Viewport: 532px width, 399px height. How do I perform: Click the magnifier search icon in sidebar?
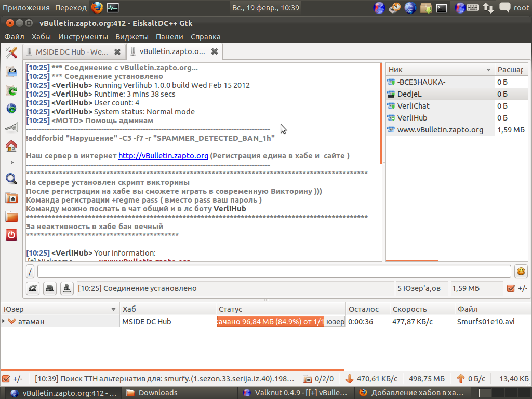click(x=11, y=179)
